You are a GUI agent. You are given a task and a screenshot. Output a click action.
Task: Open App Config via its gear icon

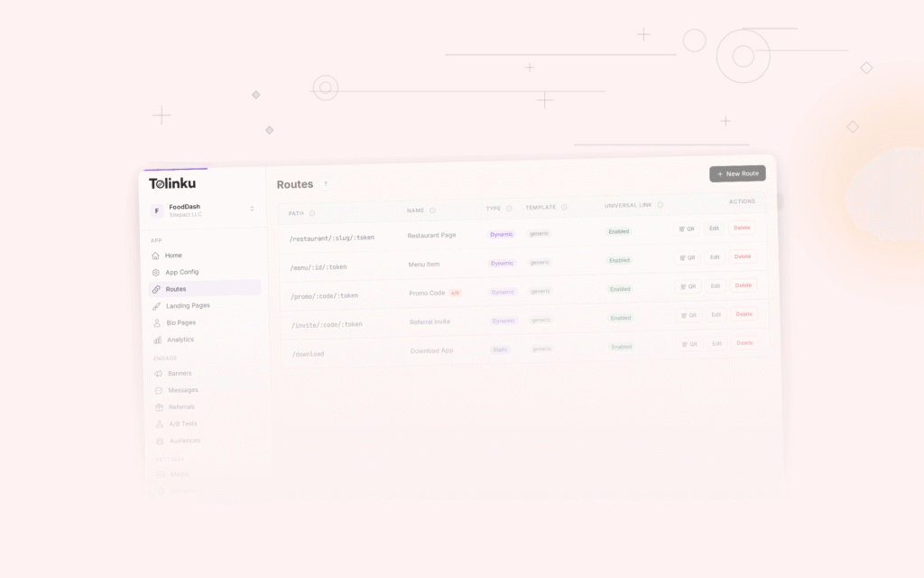[156, 272]
